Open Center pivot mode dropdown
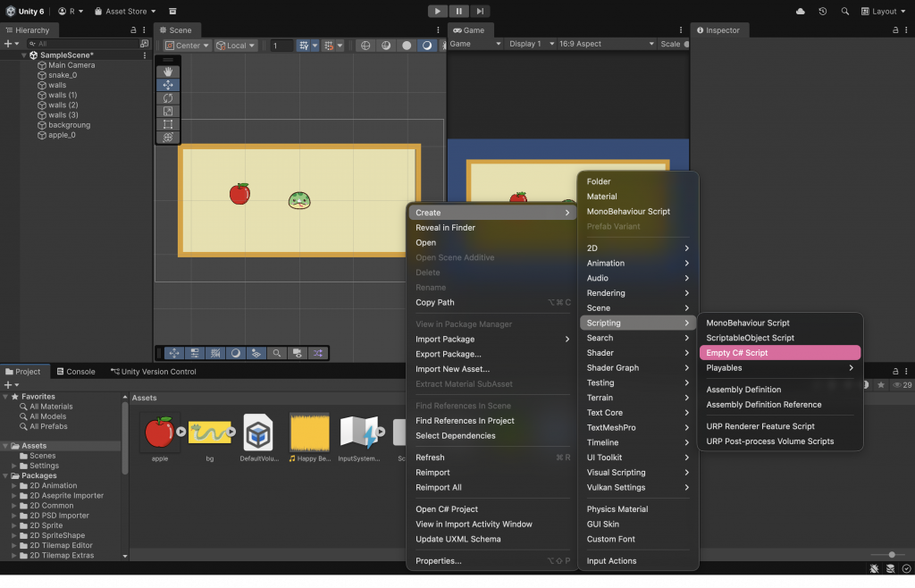Screen dimensions: 915x588 [187, 46]
